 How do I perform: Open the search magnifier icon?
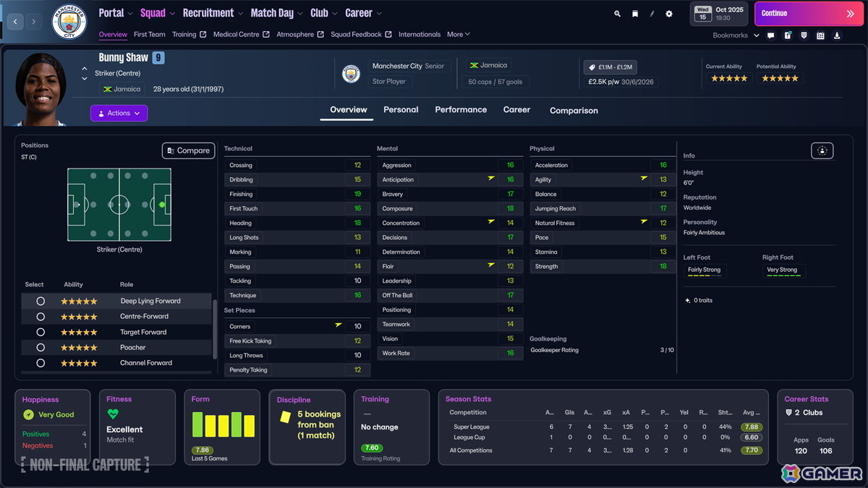coord(617,13)
